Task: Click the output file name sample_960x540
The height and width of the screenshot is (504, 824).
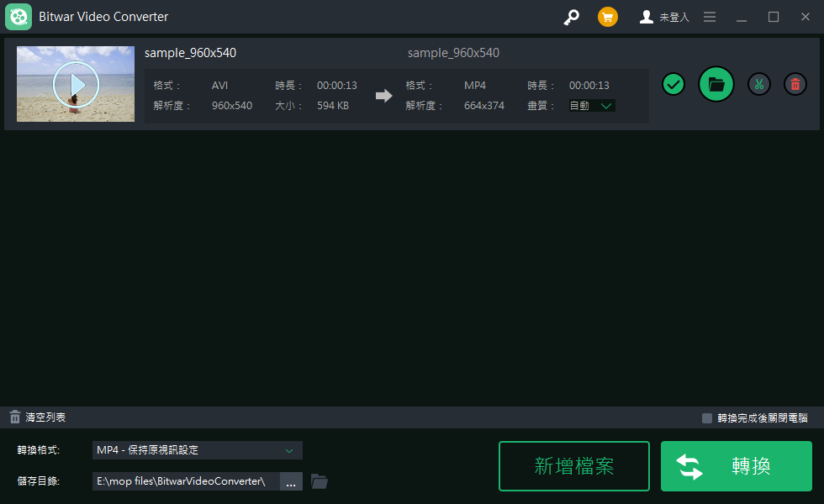Action: coord(453,53)
